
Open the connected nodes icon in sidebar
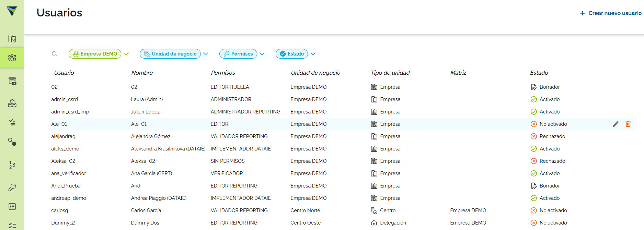pyautogui.click(x=12, y=142)
